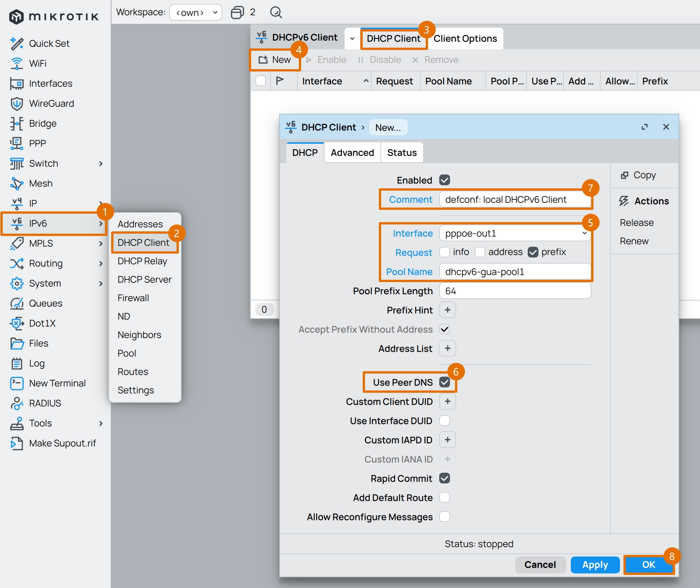Click New in DHCPv6 Client toolbar
Image resolution: width=700 pixels, height=588 pixels.
(x=275, y=60)
